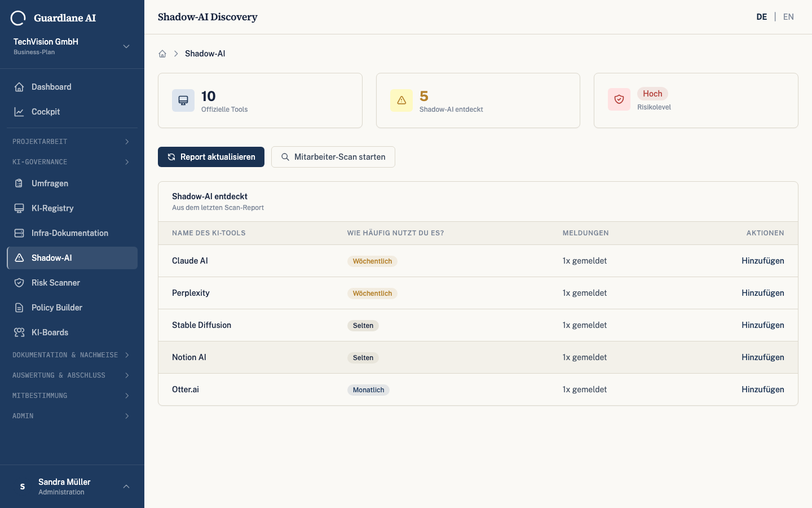Add Stable Diffusion with Hinzufügen
Image resolution: width=812 pixels, height=508 pixels.
coord(763,325)
